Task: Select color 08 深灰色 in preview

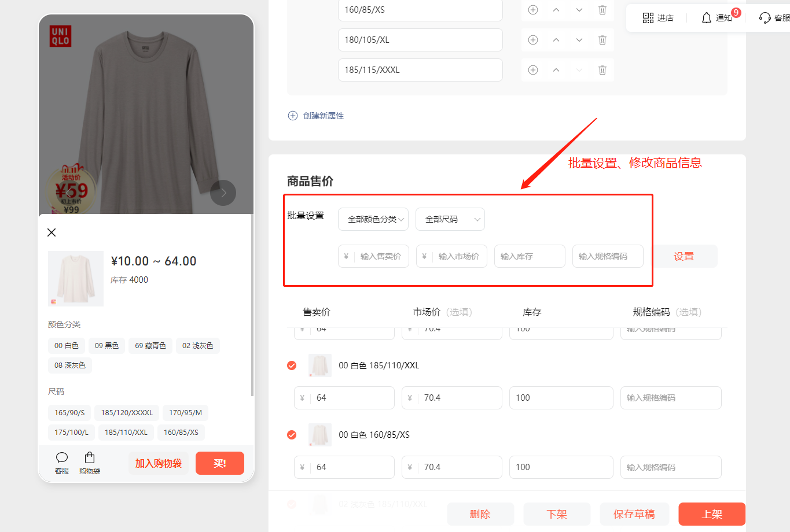Action: click(70, 365)
